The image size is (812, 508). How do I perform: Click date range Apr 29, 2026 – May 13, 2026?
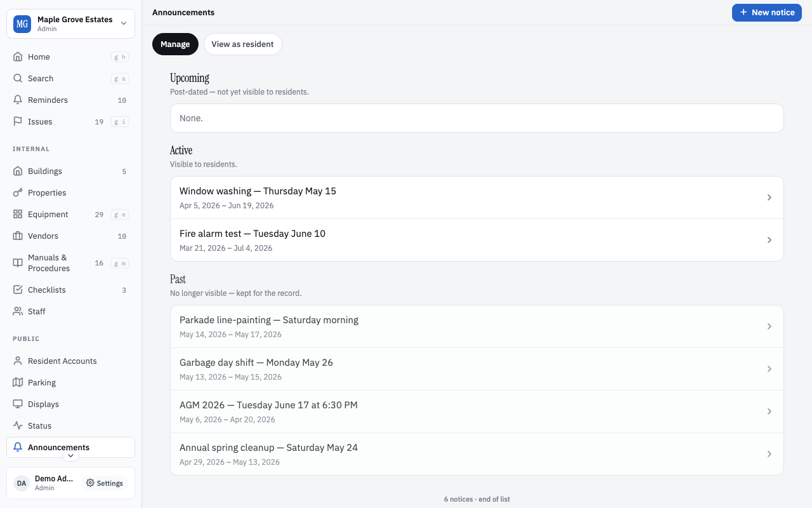[230, 462]
